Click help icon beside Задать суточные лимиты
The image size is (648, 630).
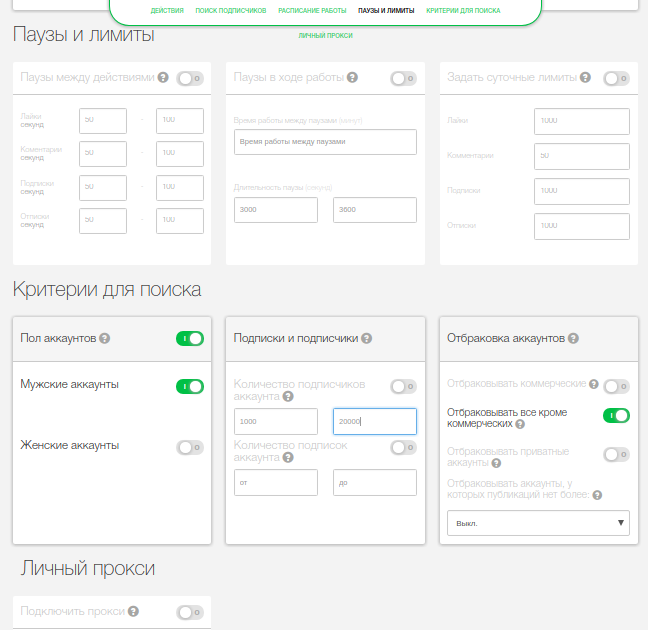point(585,77)
